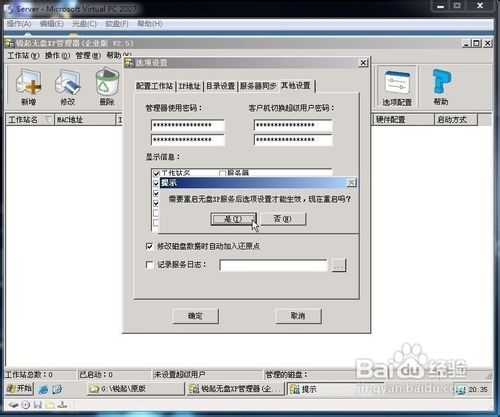Click the browse button next to log path
500x417 pixels.
tap(338, 265)
